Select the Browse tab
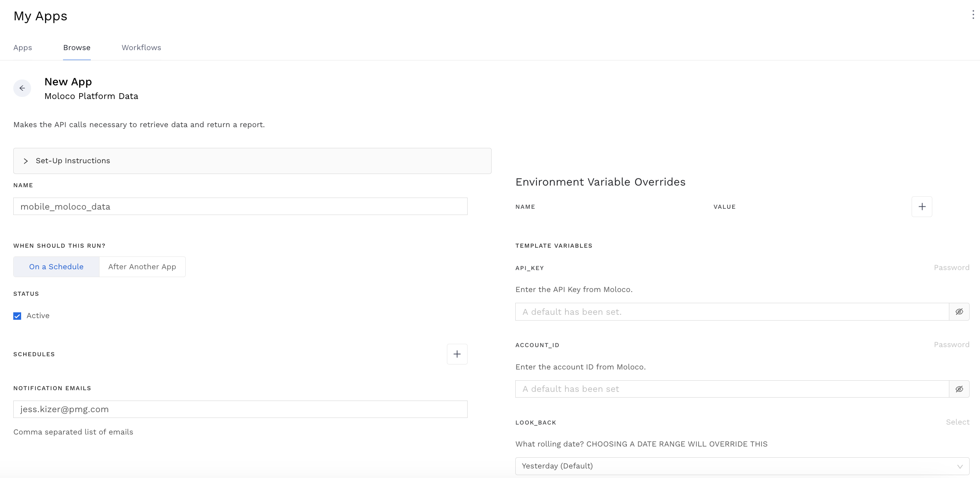This screenshot has width=980, height=478. coord(76,47)
